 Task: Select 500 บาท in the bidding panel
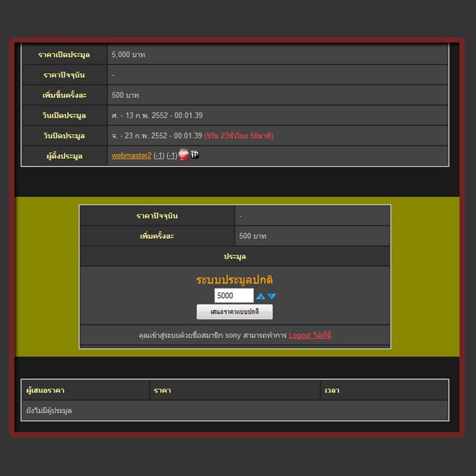coord(253,236)
